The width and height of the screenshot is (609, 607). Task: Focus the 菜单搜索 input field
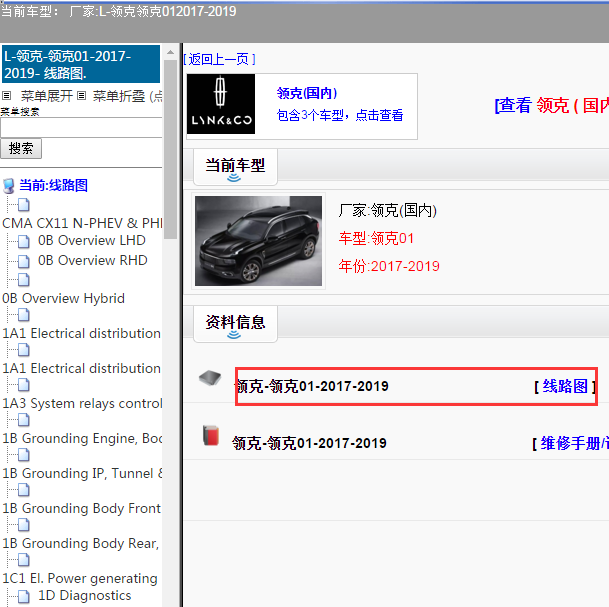81,127
